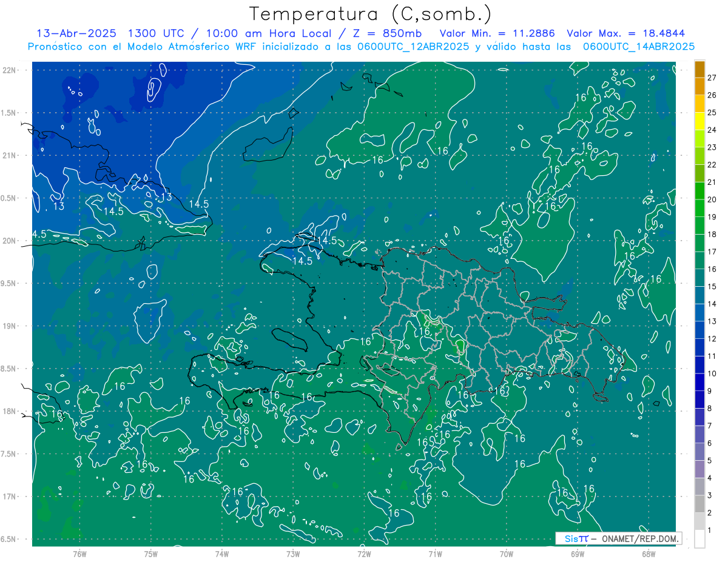
Task: Click the 75W longitude axis label
Action: pos(151,554)
